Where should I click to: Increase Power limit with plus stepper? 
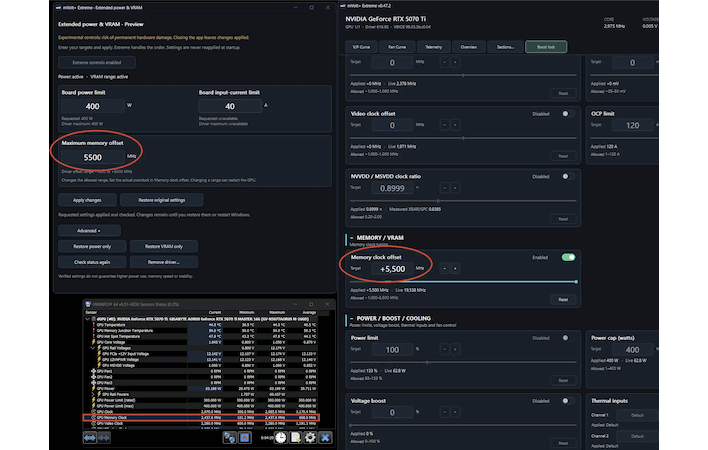455,349
